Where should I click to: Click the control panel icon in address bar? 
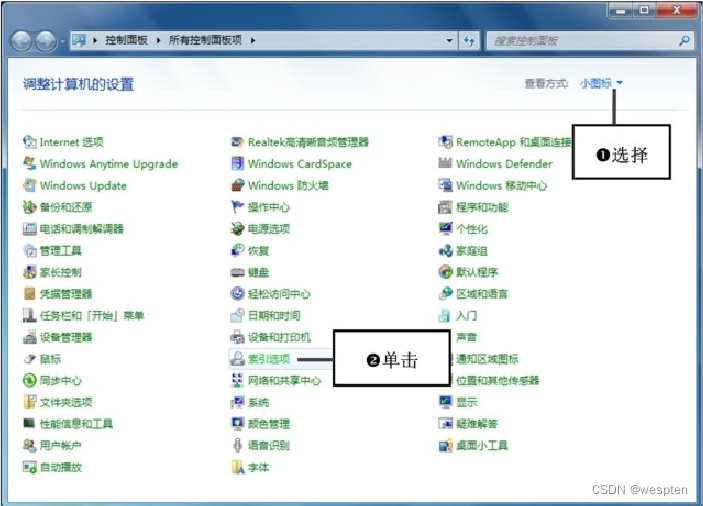tap(79, 40)
